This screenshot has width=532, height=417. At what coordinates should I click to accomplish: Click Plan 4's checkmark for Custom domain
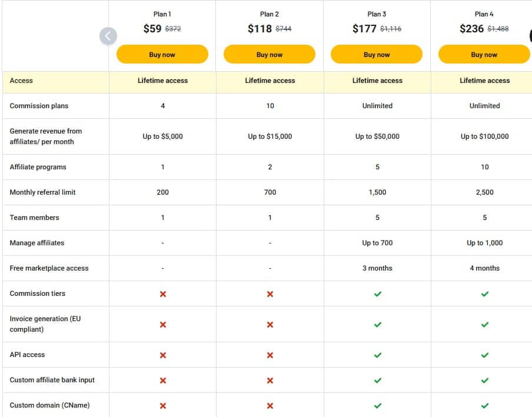tap(484, 405)
